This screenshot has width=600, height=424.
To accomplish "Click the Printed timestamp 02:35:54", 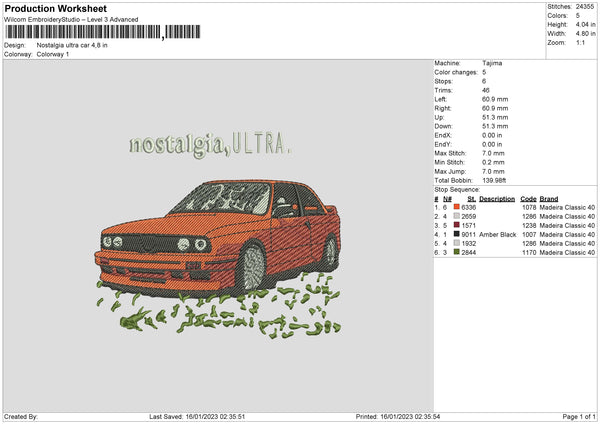I will tap(427, 416).
